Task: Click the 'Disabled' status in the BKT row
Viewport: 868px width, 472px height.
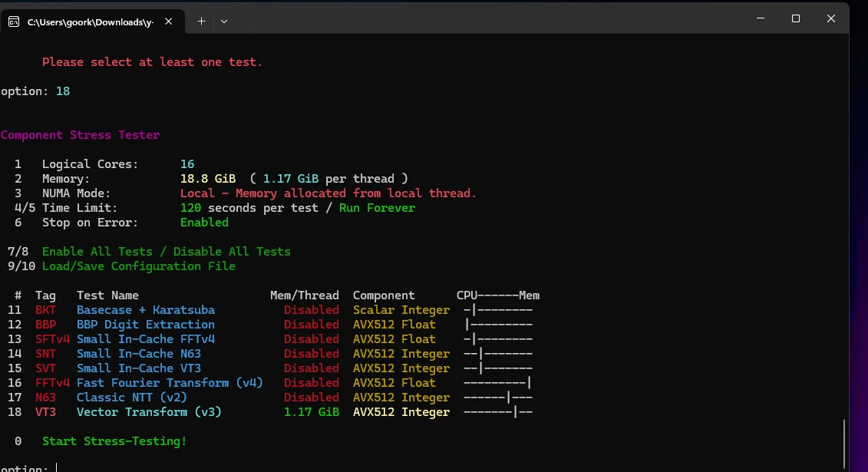Action: pos(311,310)
